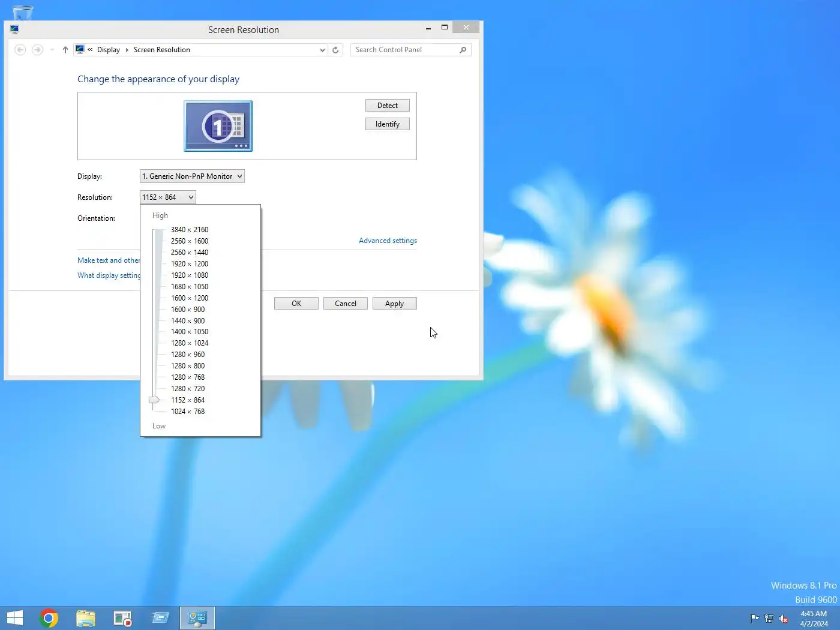Go up one folder level

tap(65, 50)
